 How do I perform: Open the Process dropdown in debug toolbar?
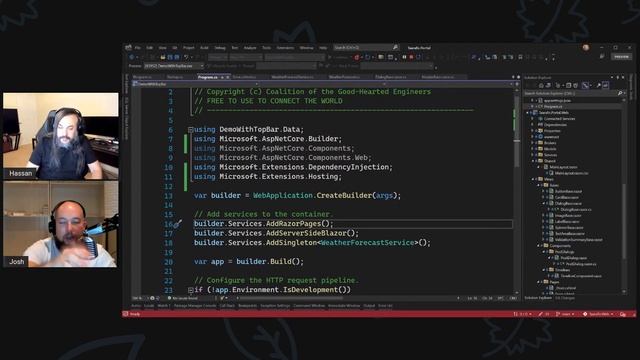pos(174,66)
